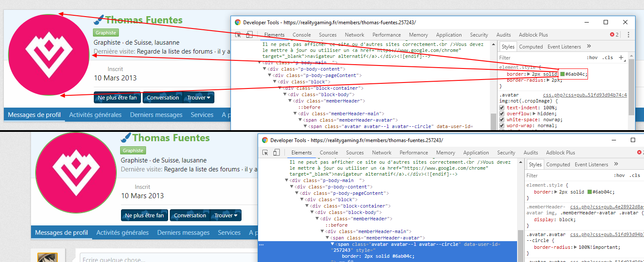This screenshot has height=262, width=644.
Task: Click Conversation button in the bottom profile
Action: 190,215
